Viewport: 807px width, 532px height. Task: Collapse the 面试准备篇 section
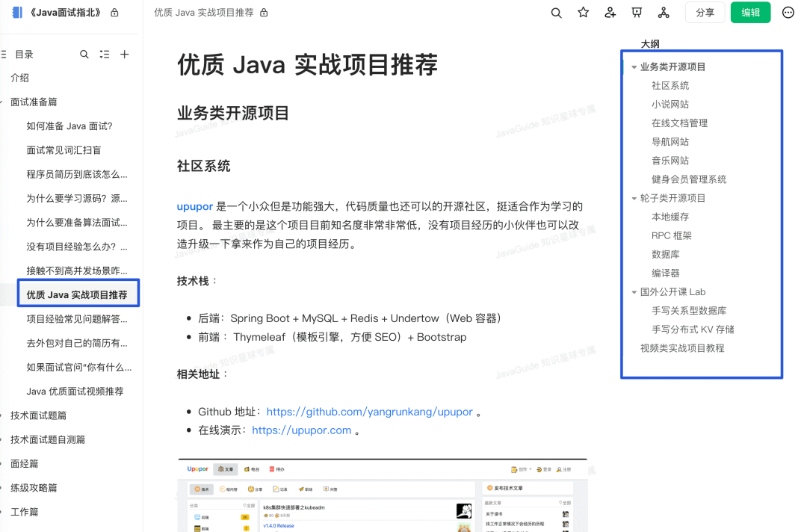pyautogui.click(x=2, y=102)
